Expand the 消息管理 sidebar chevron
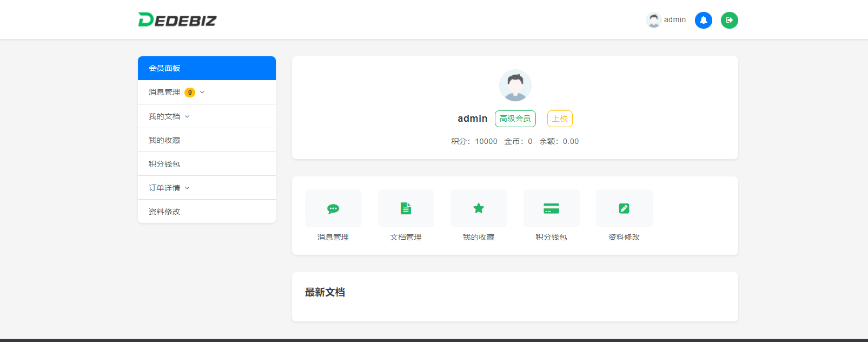This screenshot has height=342, width=868. pos(202,93)
